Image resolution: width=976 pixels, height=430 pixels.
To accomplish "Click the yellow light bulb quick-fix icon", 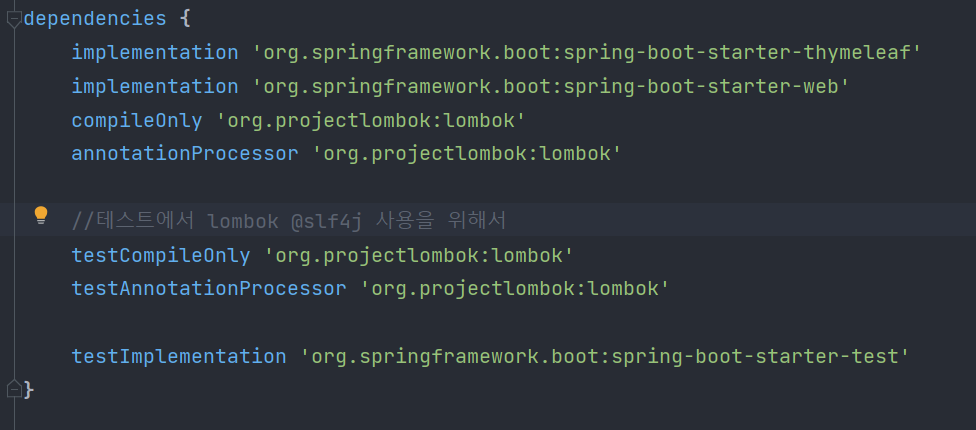I will click(41, 215).
